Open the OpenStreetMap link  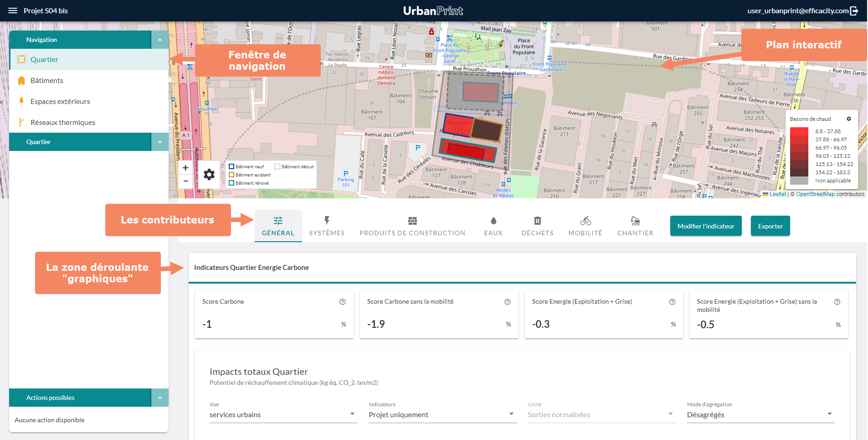pos(815,194)
